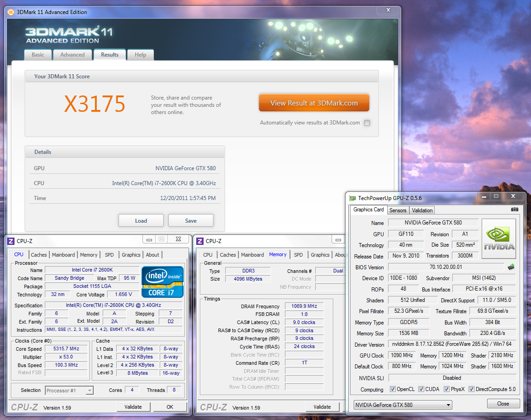This screenshot has height=420, width=531.
Task: Toggle the CUDA checkbox in GPU-Z
Action: click(421, 389)
